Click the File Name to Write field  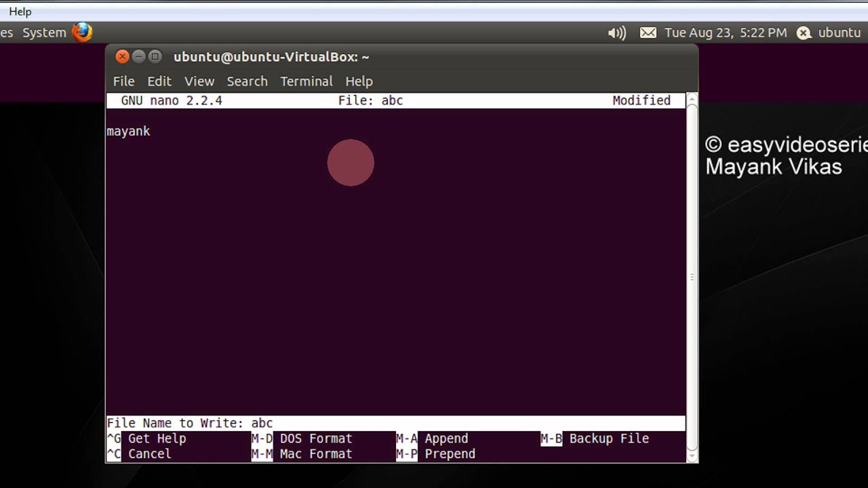click(x=396, y=424)
